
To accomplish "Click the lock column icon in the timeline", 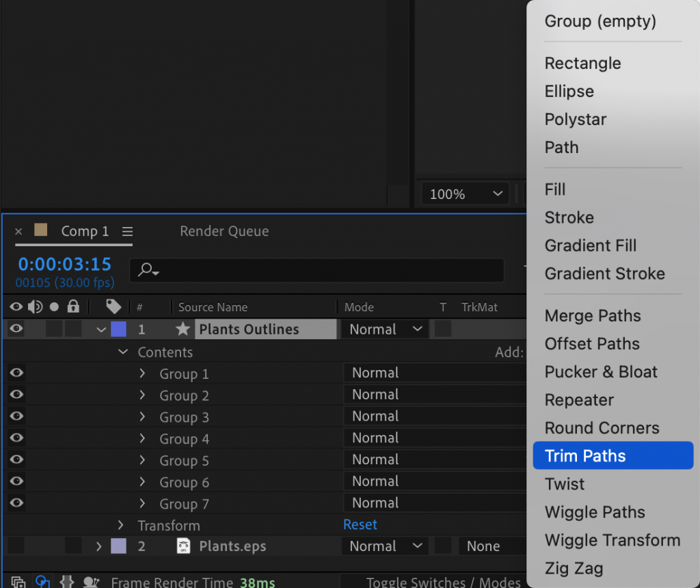I will [72, 306].
